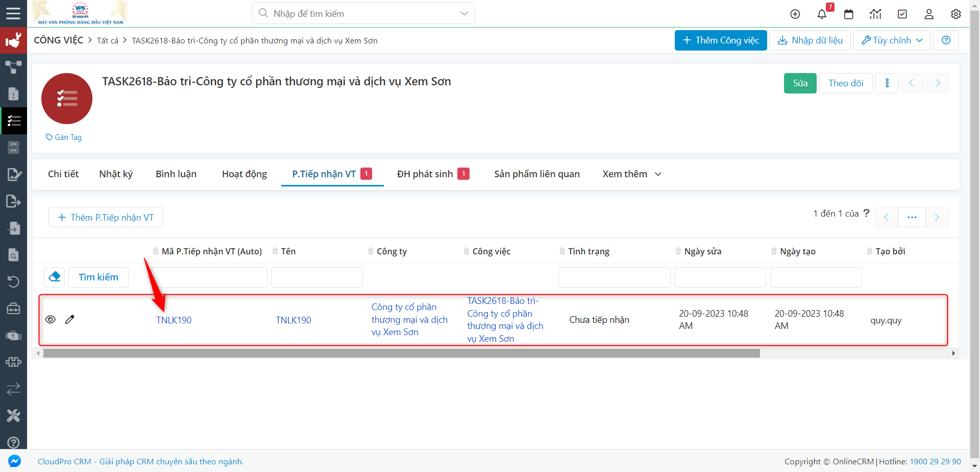980x472 pixels.
Task: Click the top search input field
Action: [364, 13]
